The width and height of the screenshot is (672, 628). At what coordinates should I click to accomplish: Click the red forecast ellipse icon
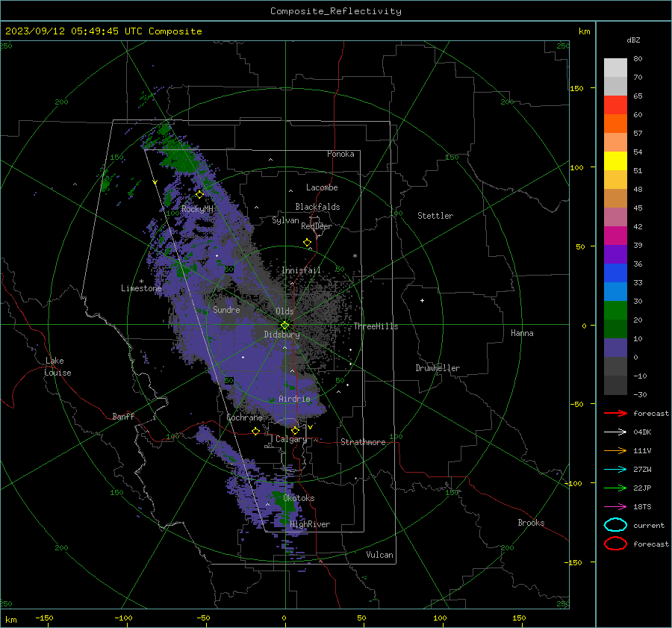click(615, 544)
